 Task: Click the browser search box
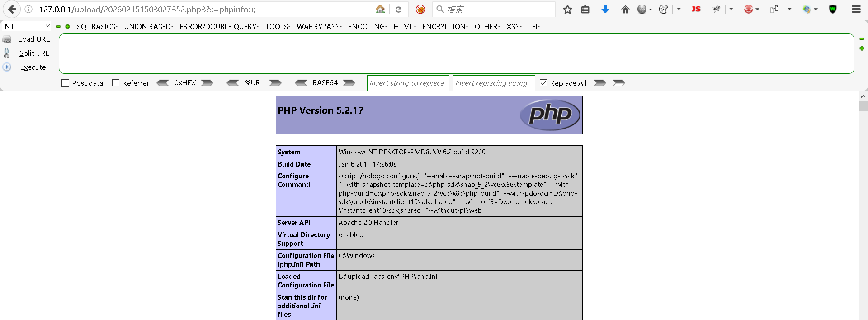[494, 9]
